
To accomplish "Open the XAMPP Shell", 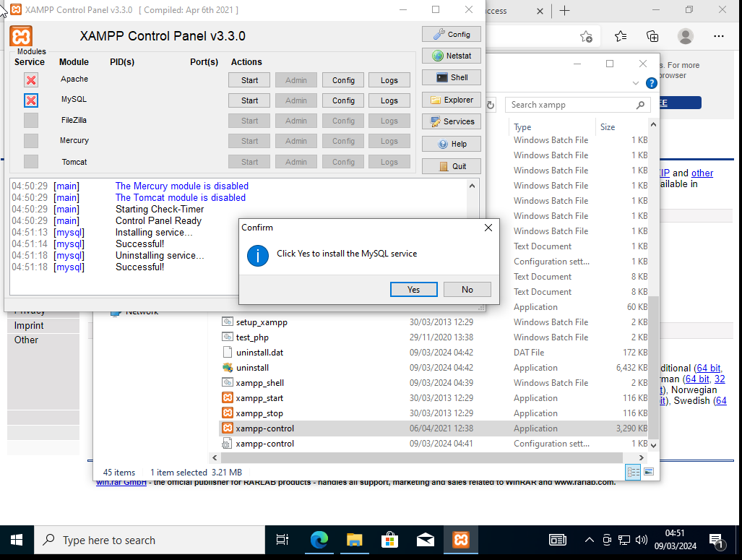I will coord(452,77).
